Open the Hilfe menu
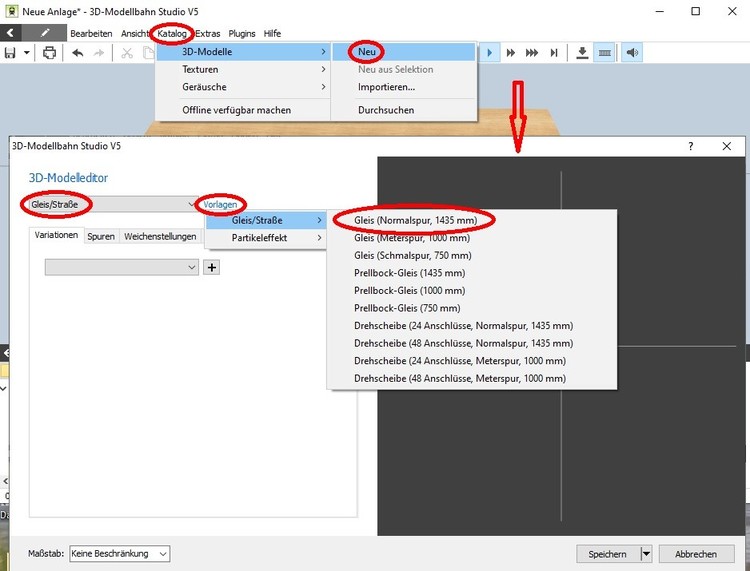This screenshot has height=571, width=750. click(272, 33)
